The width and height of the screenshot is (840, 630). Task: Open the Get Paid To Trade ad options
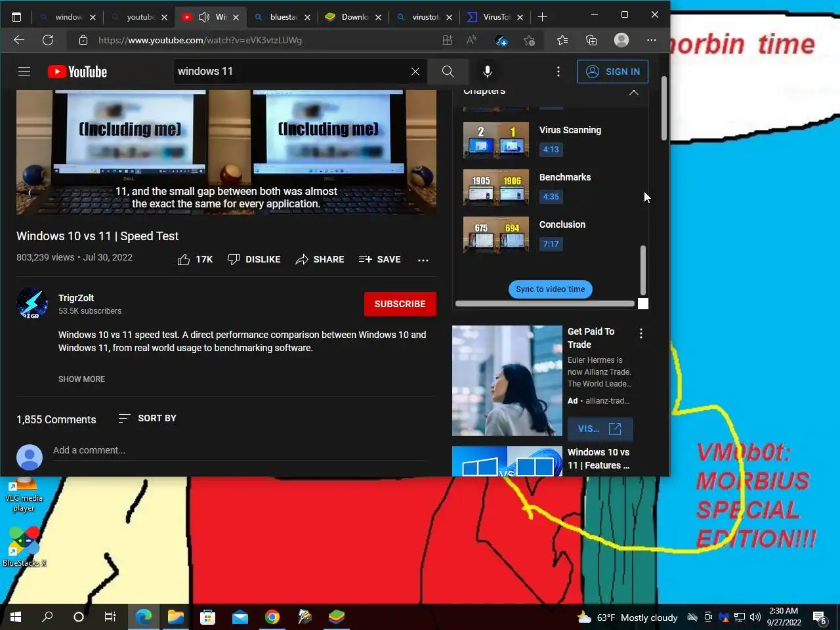pos(641,333)
